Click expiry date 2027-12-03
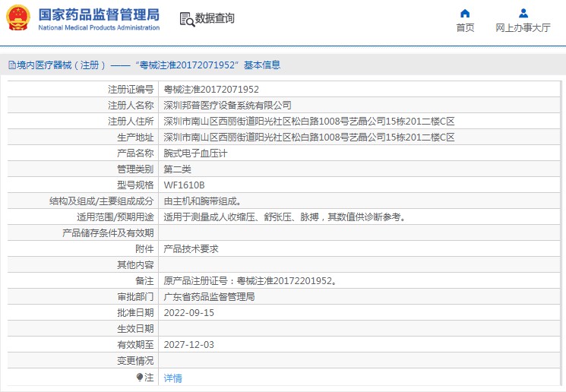Screen dimensions: 566x392 pyautogui.click(x=188, y=345)
